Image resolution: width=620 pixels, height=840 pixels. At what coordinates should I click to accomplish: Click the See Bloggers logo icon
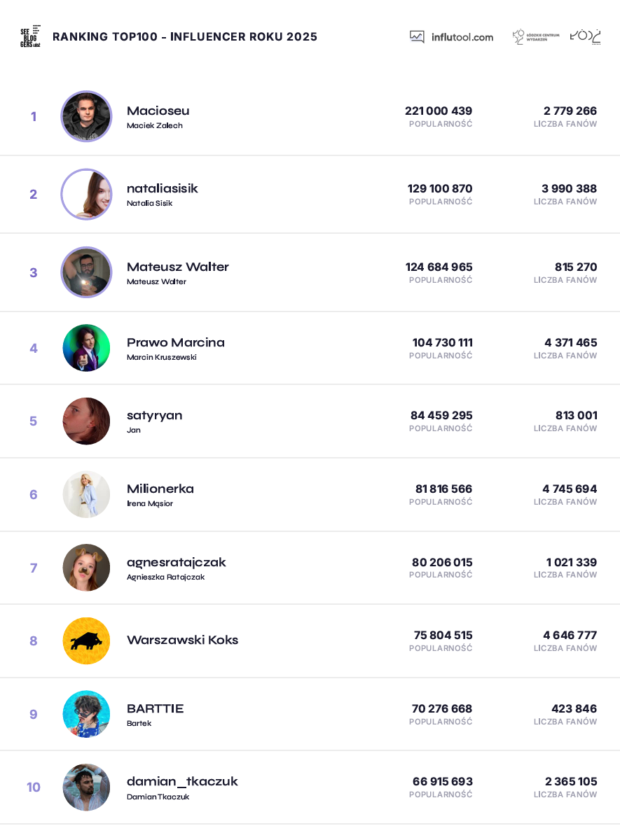click(31, 36)
